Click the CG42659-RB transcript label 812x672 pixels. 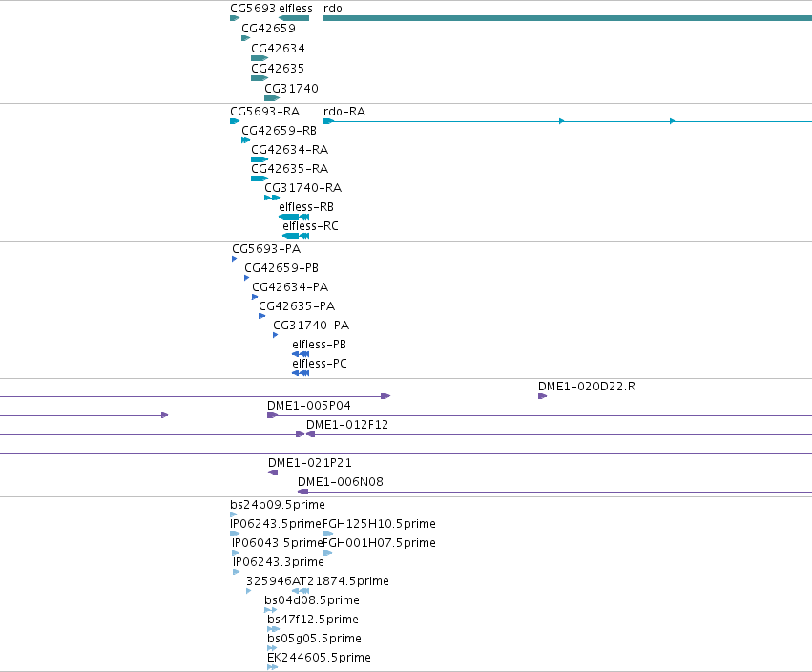(x=280, y=131)
